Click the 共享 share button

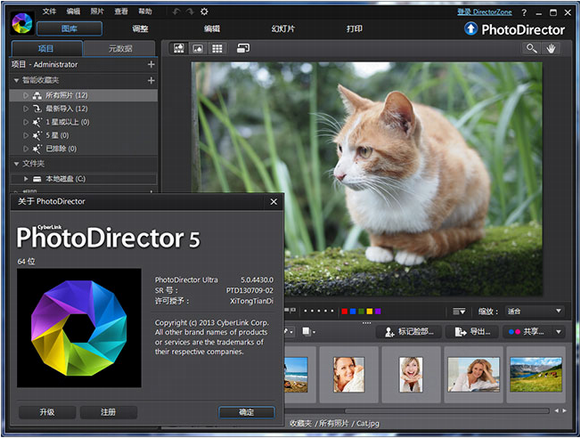(x=527, y=332)
